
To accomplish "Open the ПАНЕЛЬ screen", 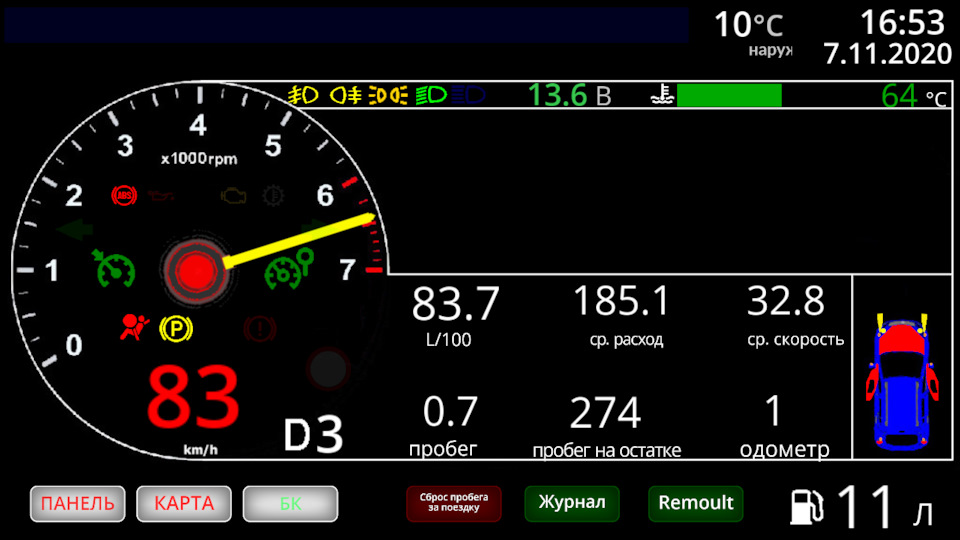I will click(x=78, y=504).
